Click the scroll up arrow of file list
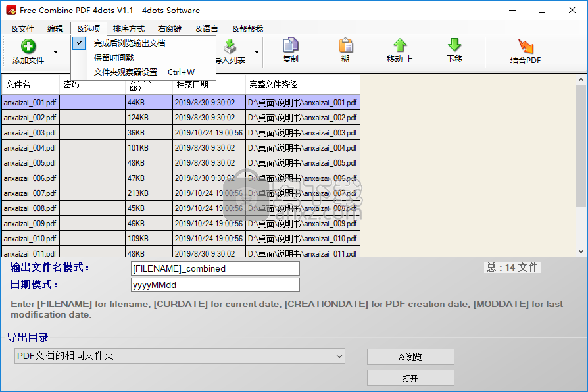Viewport: 588px width, 392px height. pyautogui.click(x=581, y=80)
